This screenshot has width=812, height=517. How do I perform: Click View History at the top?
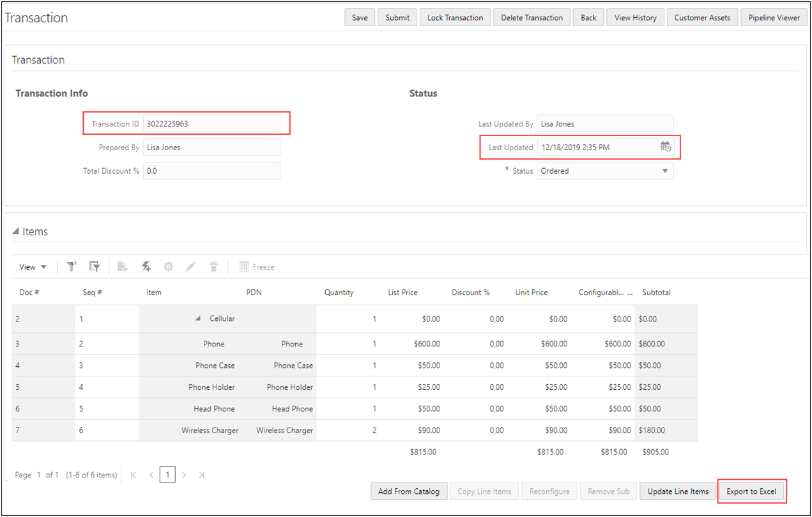(635, 17)
